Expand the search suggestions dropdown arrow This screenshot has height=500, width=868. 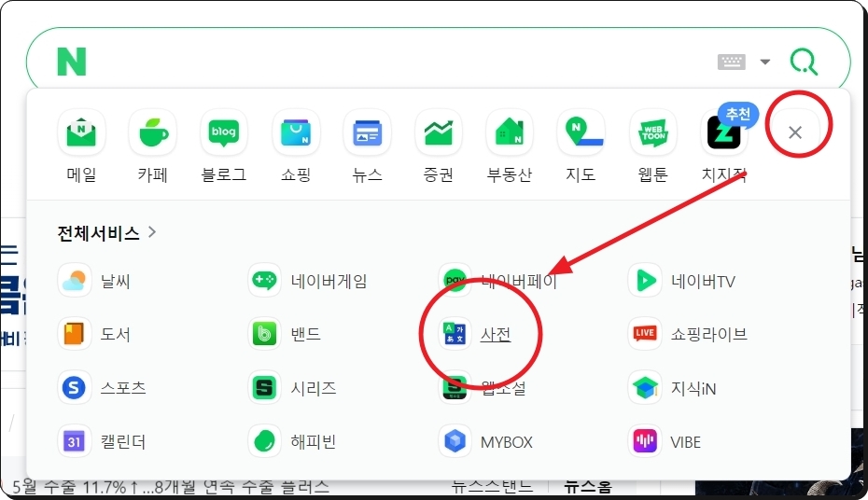[765, 62]
